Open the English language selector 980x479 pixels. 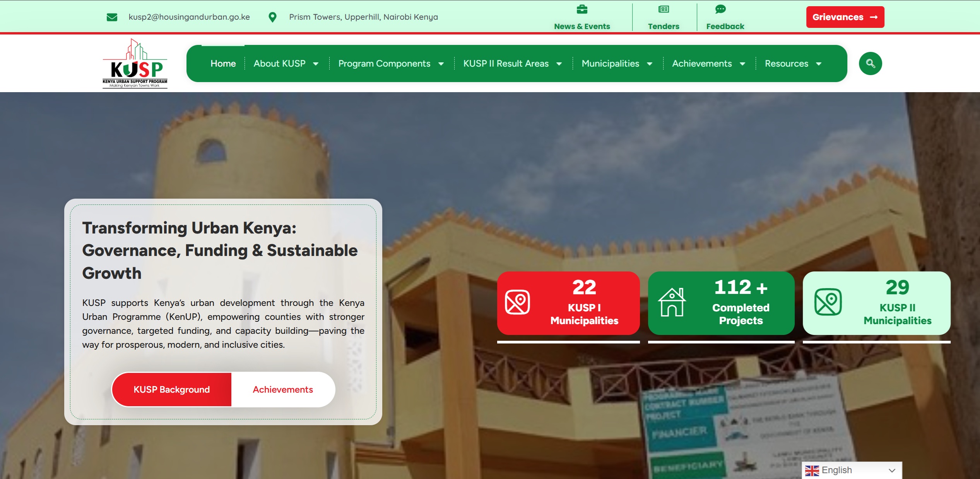point(851,470)
